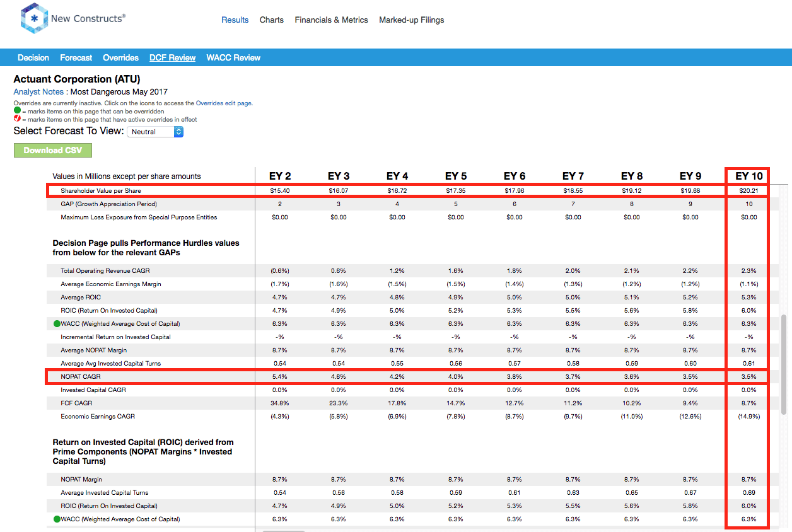The width and height of the screenshot is (792, 532).
Task: Open the Results page in top navigation
Action: pos(235,20)
